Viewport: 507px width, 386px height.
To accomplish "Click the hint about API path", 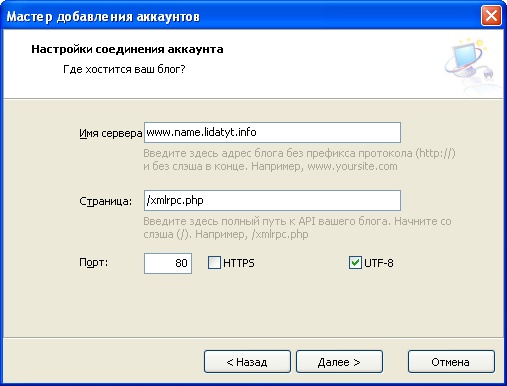I will (297, 228).
